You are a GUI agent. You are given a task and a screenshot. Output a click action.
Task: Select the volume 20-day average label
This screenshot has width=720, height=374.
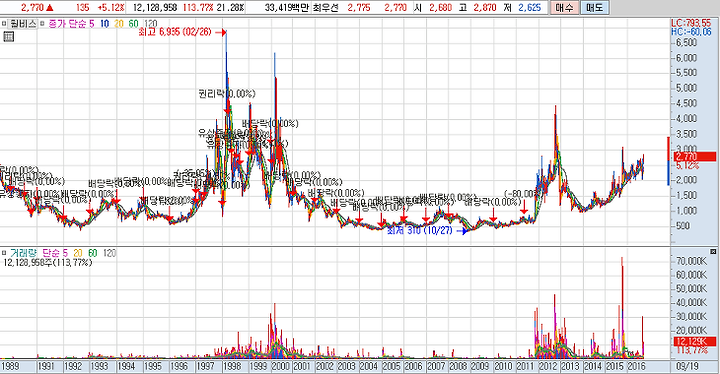(78, 253)
